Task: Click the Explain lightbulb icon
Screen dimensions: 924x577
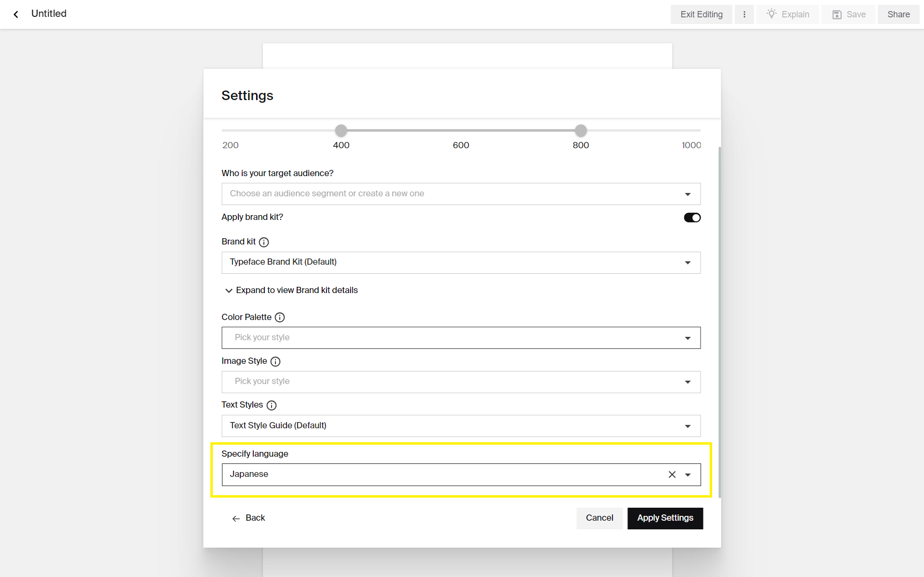Action: [771, 14]
